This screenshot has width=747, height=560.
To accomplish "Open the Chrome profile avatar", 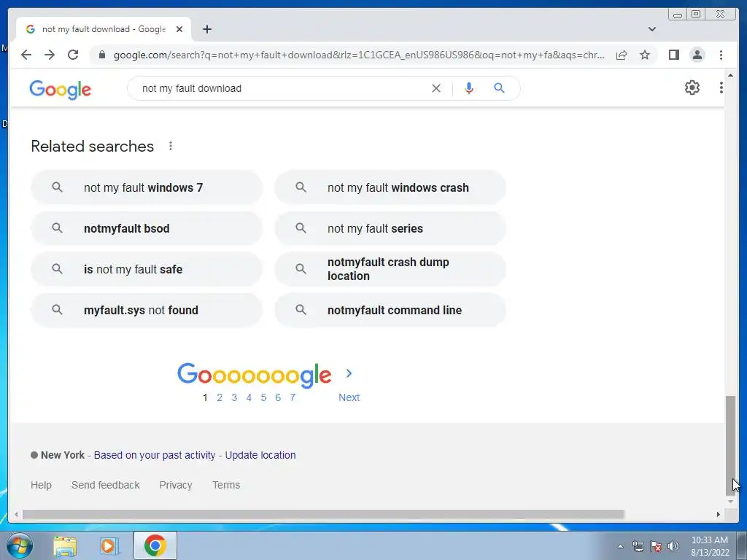I will point(697,55).
